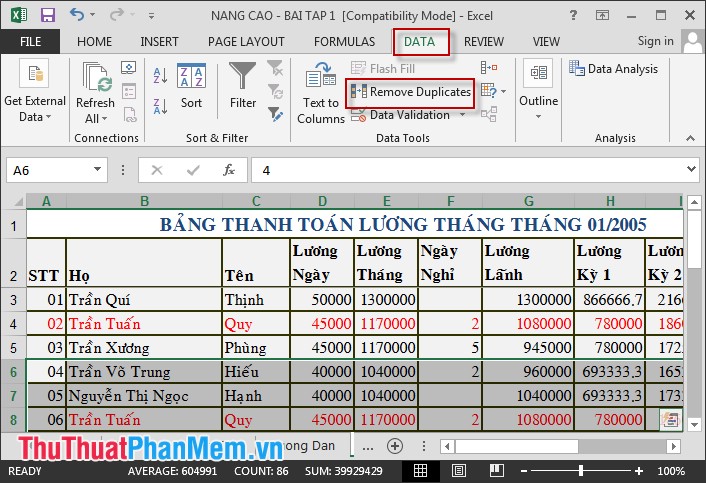The height and width of the screenshot is (483, 706).
Task: Select column G header
Action: point(529,201)
